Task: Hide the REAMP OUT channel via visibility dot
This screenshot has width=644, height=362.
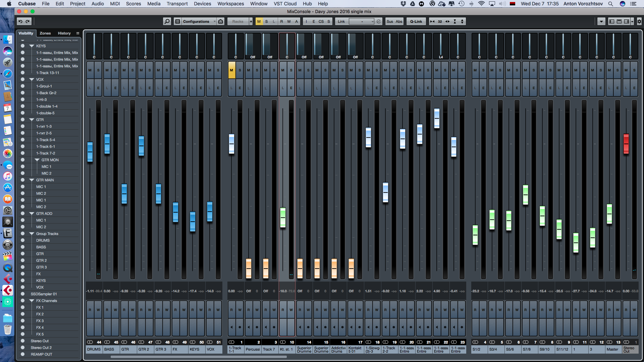Action: click(x=23, y=354)
